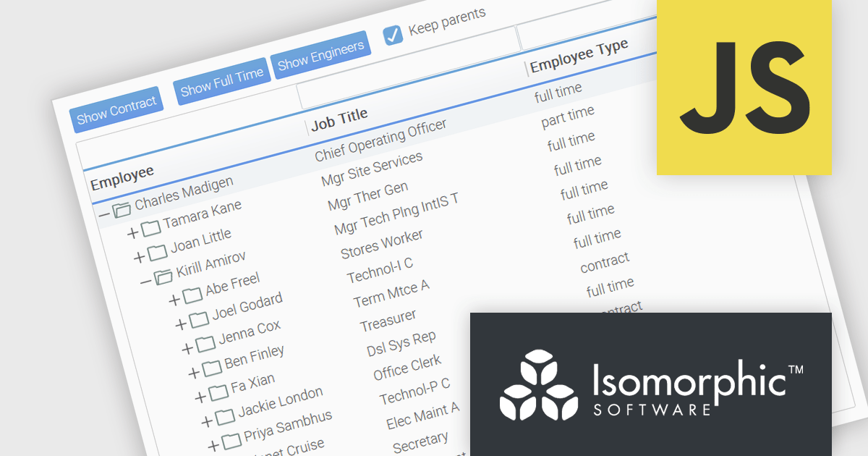
Task: Click the folder icon beside Priya Sambhus
Action: (x=231, y=441)
